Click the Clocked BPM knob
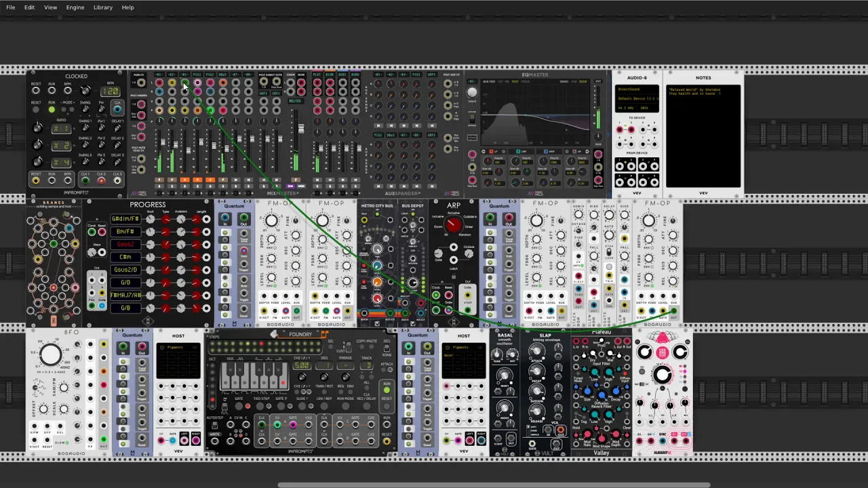The width and height of the screenshot is (868, 488). [86, 90]
